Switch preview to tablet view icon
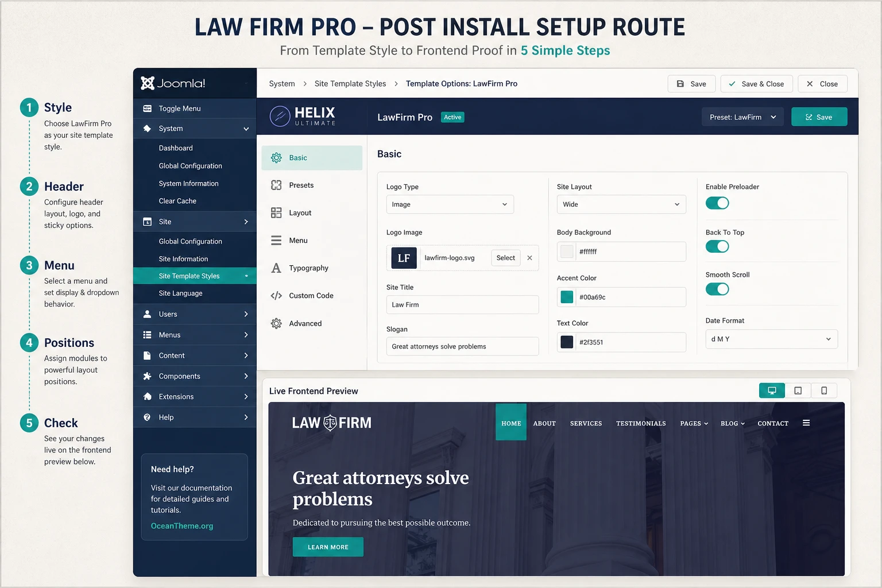This screenshot has width=882, height=588. tap(798, 390)
